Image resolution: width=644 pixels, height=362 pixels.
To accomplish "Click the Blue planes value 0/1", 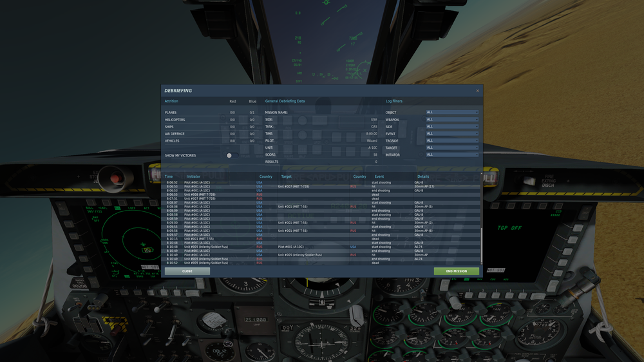I will pos(252,113).
